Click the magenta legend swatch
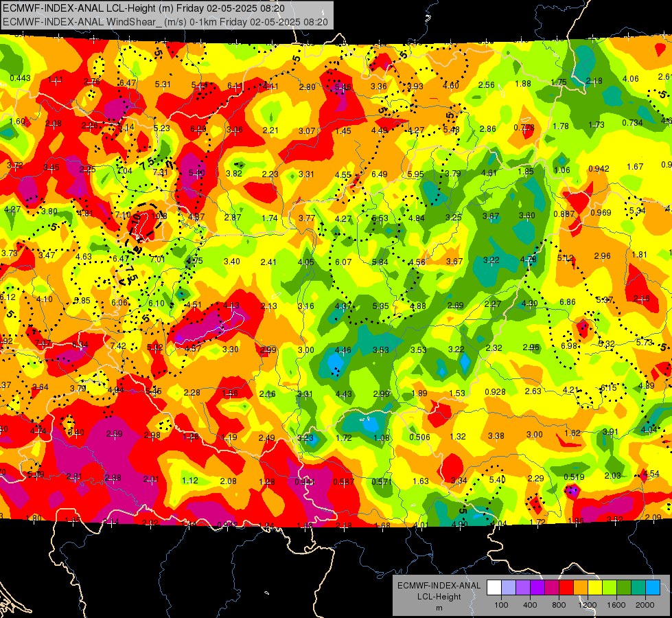The image size is (672, 618). pyautogui.click(x=552, y=588)
